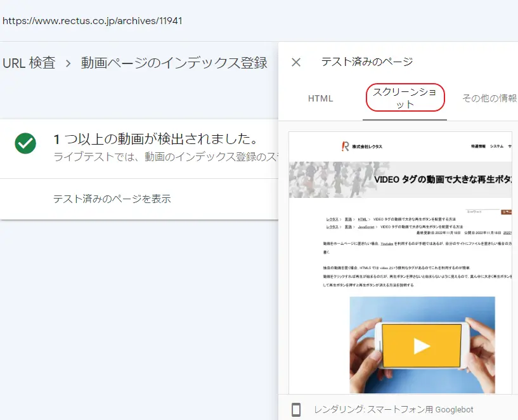Image resolution: width=518 pixels, height=420 pixels.
Task: Click テスト済みのページを表示 link
Action: 112,199
